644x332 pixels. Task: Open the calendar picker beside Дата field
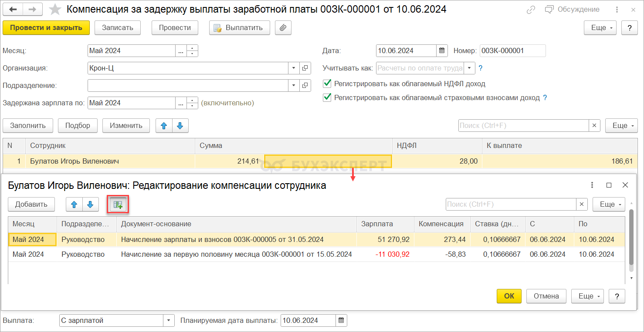coord(442,50)
